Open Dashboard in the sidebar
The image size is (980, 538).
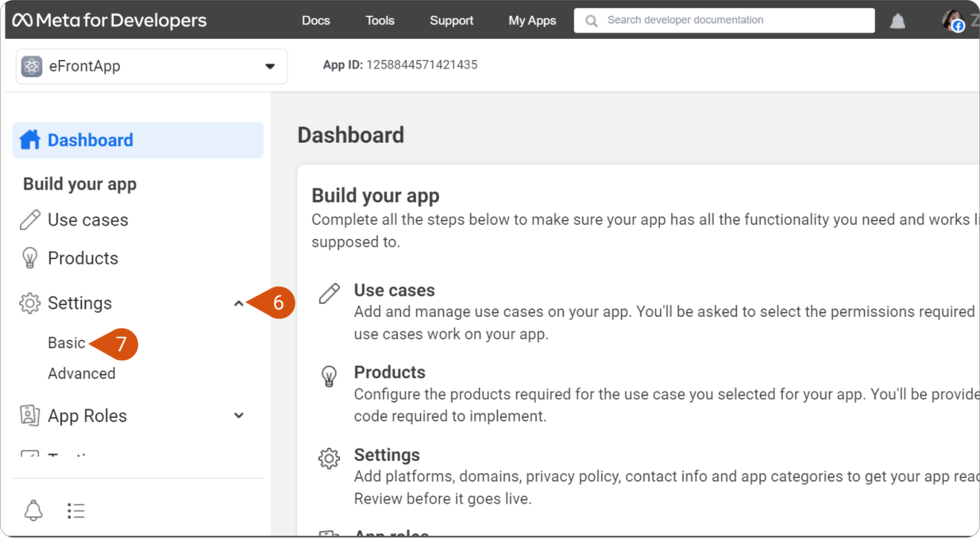(138, 140)
